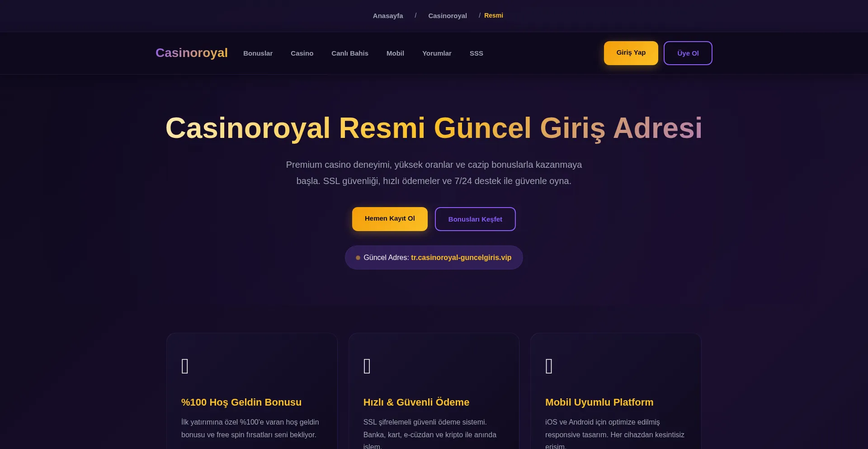Click the Bonusları Keşfet button
The height and width of the screenshot is (449, 868).
pyautogui.click(x=475, y=219)
